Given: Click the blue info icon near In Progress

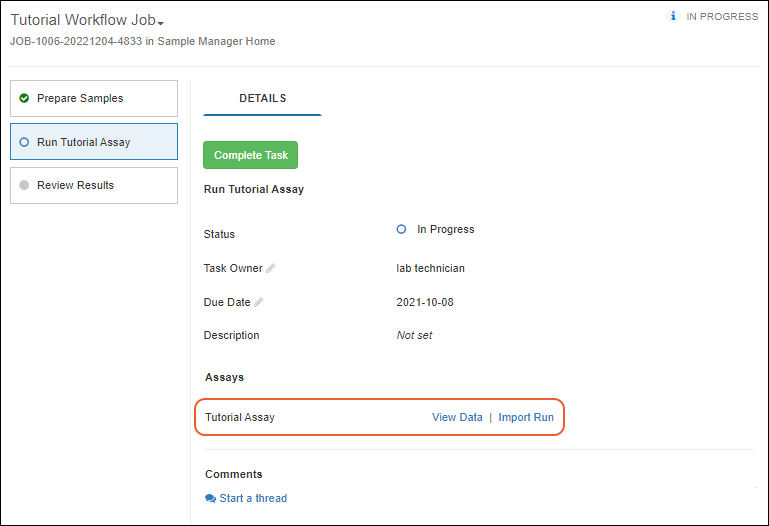Looking at the screenshot, I should 673,17.
